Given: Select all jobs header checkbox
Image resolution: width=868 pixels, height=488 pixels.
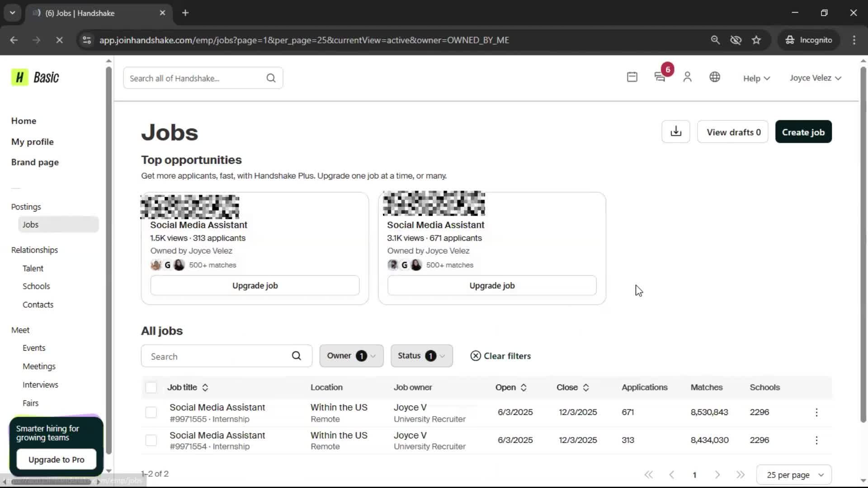Looking at the screenshot, I should pos(151,388).
